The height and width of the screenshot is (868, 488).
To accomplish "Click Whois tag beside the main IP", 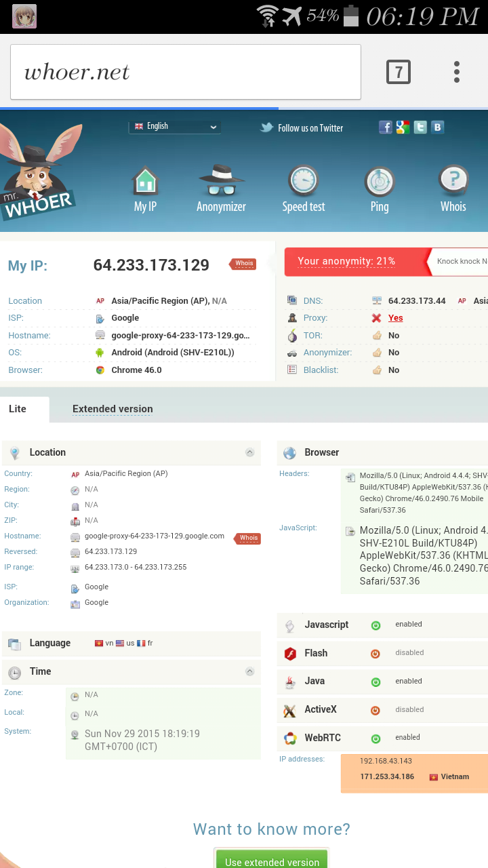I will [x=243, y=264].
